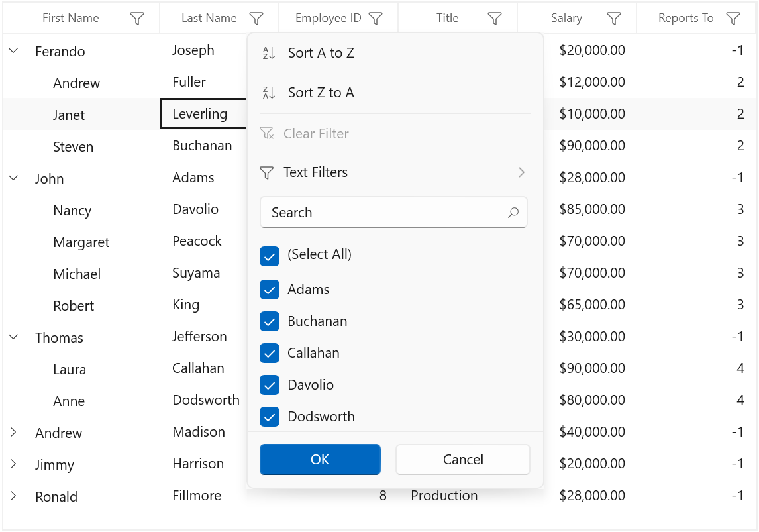Open the Reports To column filter icon
This screenshot has height=532, width=759.
coord(733,19)
